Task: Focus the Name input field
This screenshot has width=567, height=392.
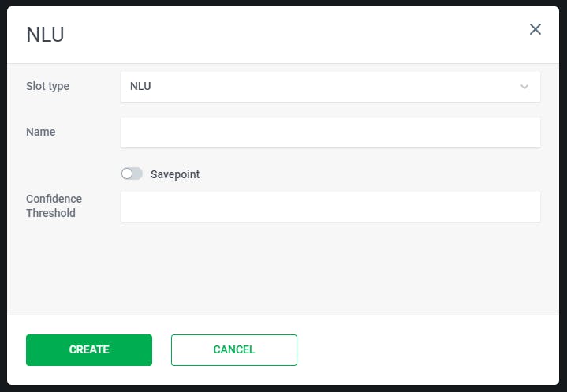Action: (x=330, y=133)
